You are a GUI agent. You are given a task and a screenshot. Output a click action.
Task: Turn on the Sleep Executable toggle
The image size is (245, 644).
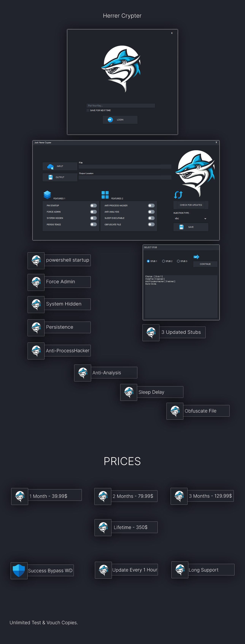(x=151, y=218)
